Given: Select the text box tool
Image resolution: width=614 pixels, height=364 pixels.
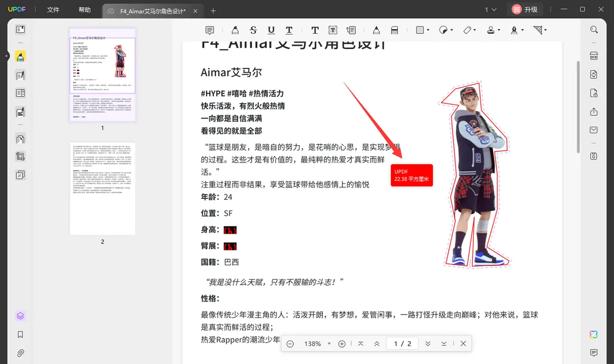Looking at the screenshot, I should tap(333, 30).
